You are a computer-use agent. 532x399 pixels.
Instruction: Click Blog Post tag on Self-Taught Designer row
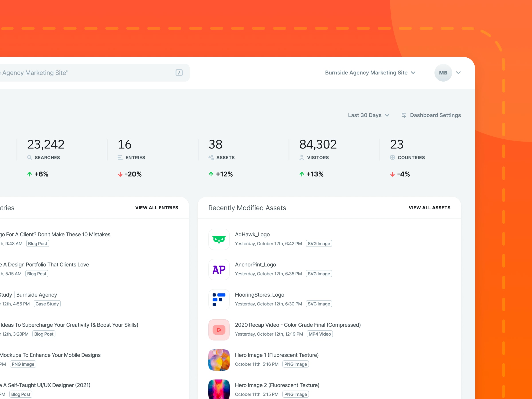(x=21, y=394)
